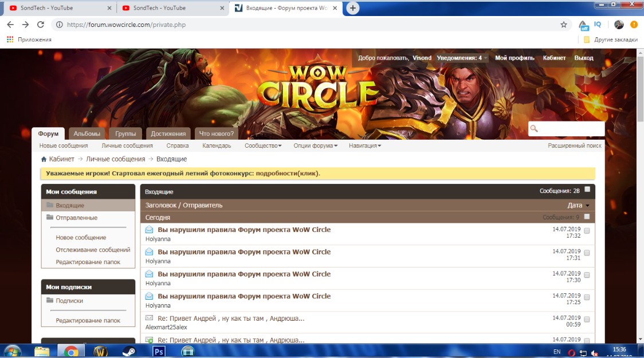Switch to the Альбомы tab

pos(87,133)
